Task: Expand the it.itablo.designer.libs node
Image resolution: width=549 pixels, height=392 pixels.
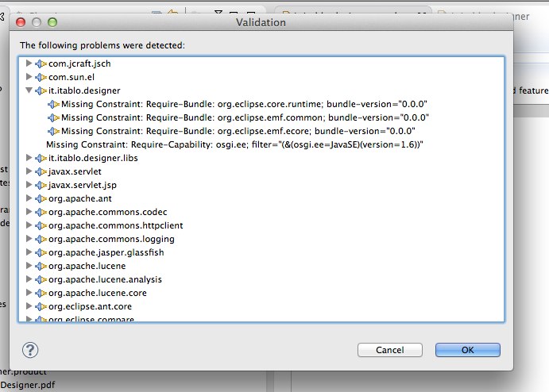Action: 29,158
